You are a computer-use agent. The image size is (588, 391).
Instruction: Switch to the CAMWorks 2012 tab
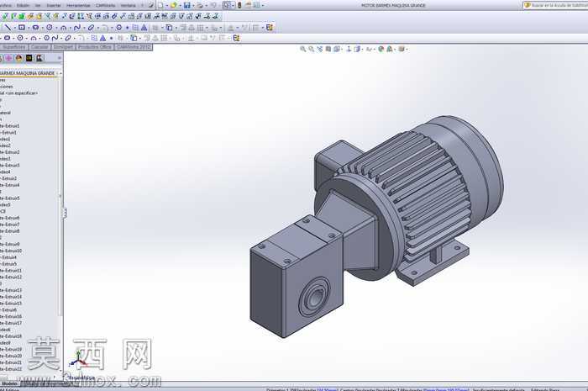point(134,47)
